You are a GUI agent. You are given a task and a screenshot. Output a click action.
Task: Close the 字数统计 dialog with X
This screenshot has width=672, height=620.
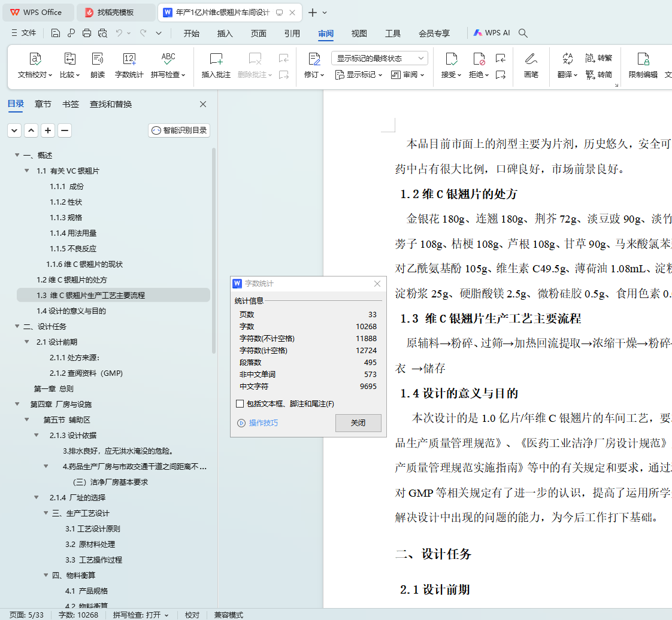pos(377,284)
